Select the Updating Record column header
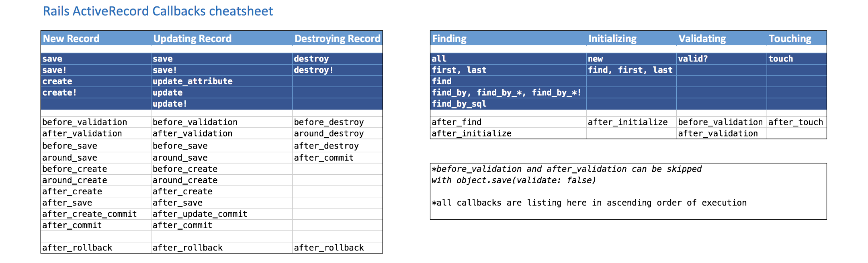Viewport: 868px width, 263px height. point(222,39)
